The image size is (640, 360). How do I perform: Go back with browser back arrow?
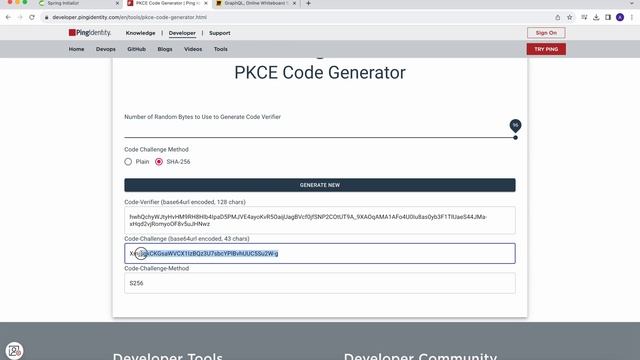[8, 18]
